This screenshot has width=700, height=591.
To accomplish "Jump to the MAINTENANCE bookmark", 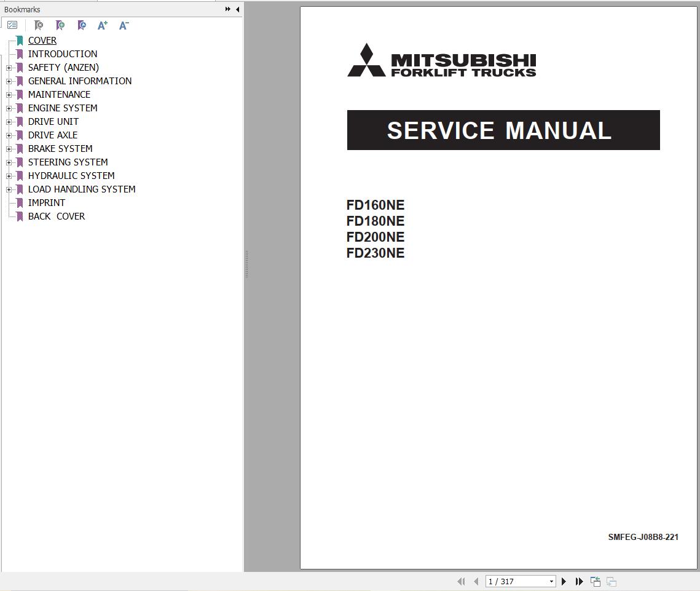I will click(x=59, y=95).
